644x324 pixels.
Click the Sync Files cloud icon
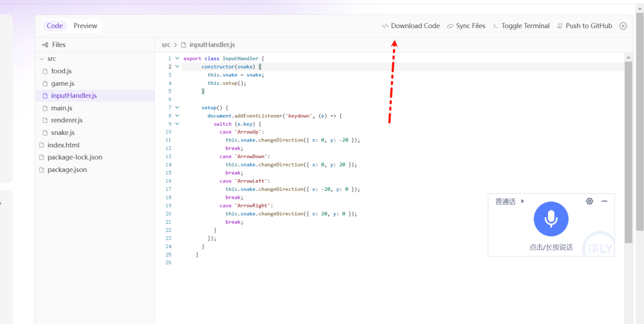pyautogui.click(x=450, y=26)
